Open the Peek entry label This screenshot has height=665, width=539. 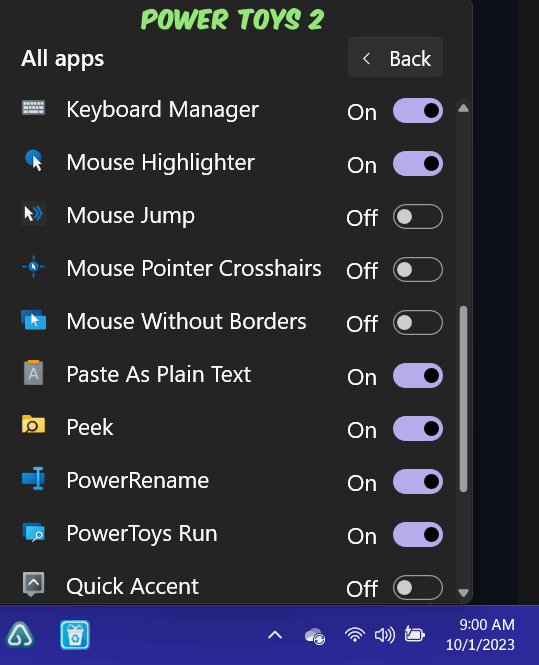(90, 428)
